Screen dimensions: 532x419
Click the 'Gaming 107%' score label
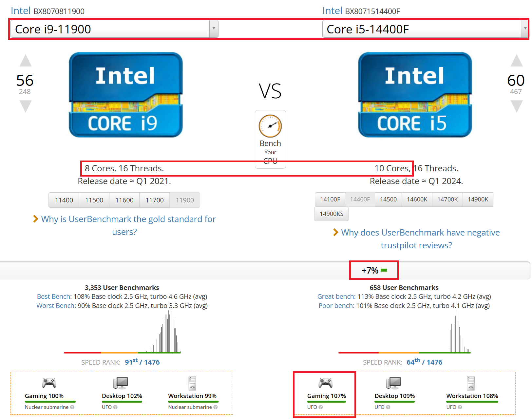(327, 396)
